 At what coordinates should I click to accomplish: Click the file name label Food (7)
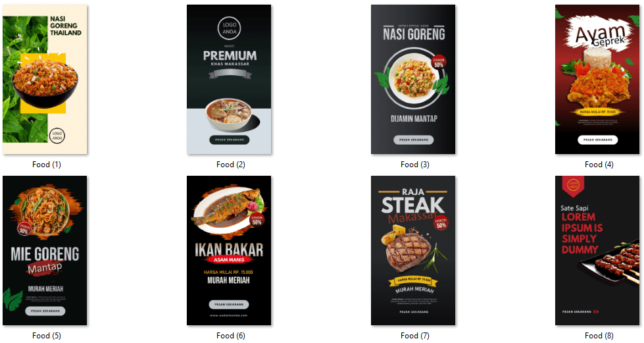[415, 336]
